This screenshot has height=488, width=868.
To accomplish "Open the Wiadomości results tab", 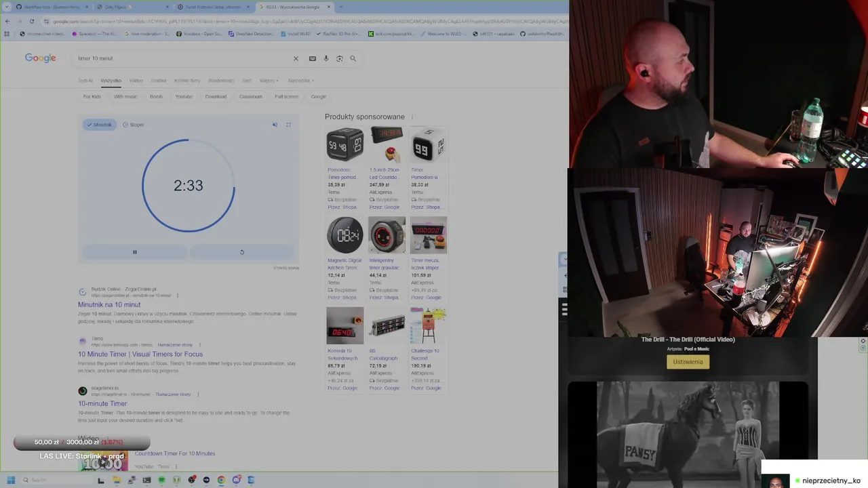I will tap(221, 81).
